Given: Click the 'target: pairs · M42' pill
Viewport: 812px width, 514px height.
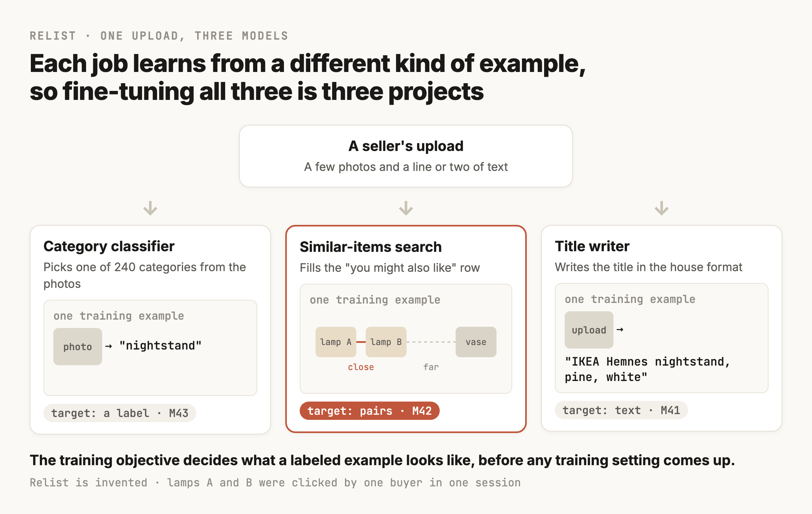Looking at the screenshot, I should [369, 411].
